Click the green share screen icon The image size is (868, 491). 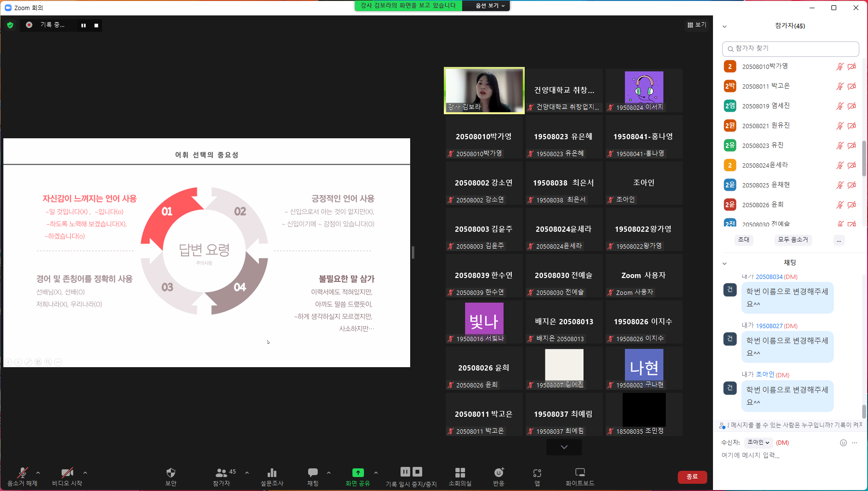[x=358, y=473]
